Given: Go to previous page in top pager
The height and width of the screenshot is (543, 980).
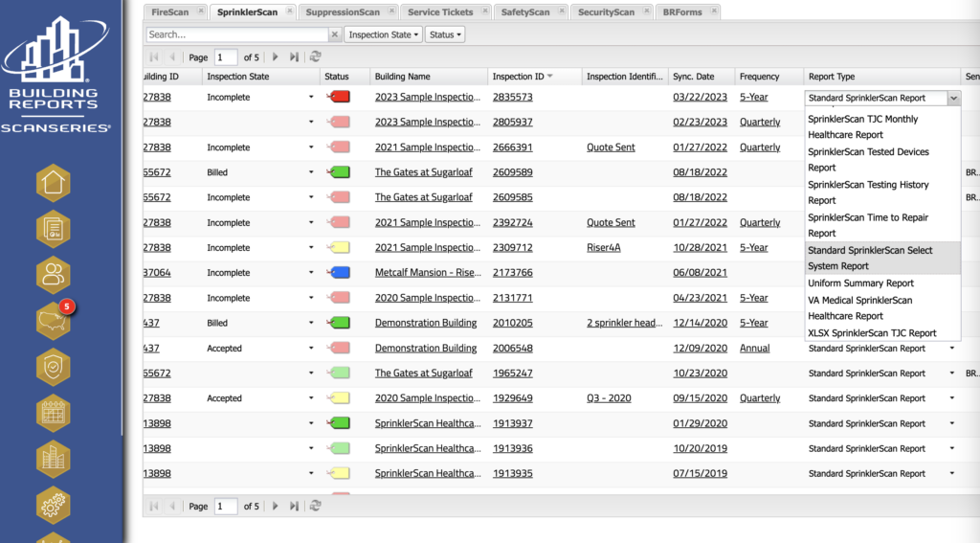Looking at the screenshot, I should [x=172, y=57].
